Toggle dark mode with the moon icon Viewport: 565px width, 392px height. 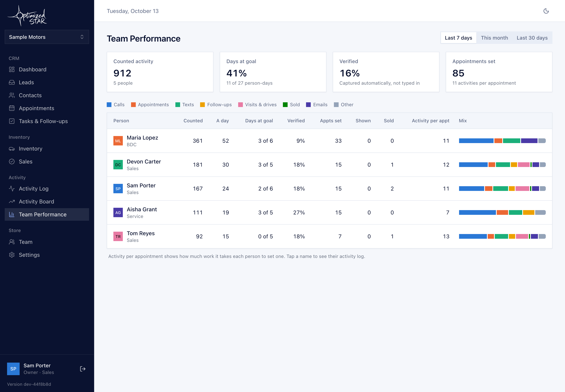[x=546, y=11]
